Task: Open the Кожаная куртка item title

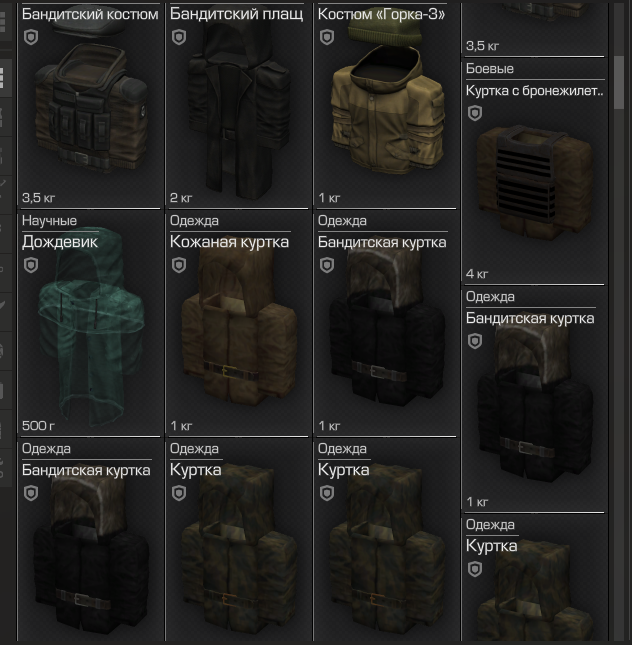Action: pyautogui.click(x=229, y=242)
